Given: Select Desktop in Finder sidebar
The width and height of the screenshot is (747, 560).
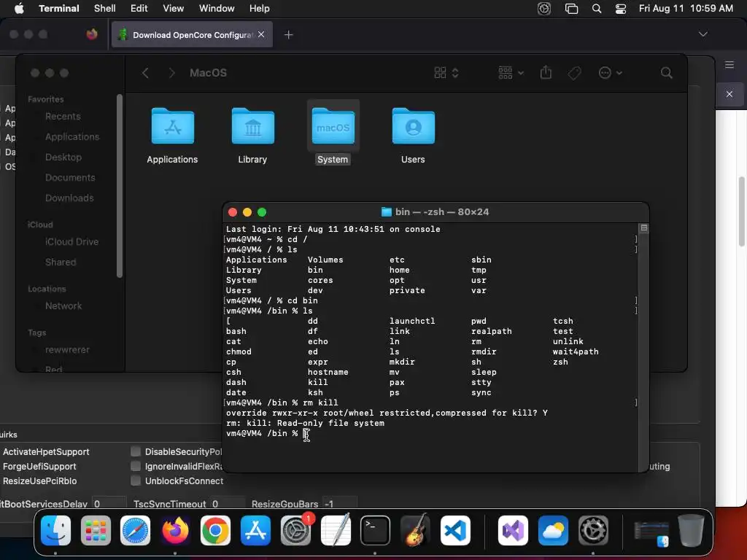Looking at the screenshot, I should coord(63,157).
